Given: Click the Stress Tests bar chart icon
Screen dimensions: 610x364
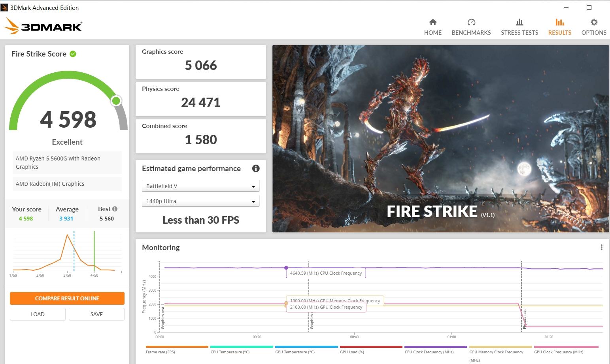Looking at the screenshot, I should point(519,22).
